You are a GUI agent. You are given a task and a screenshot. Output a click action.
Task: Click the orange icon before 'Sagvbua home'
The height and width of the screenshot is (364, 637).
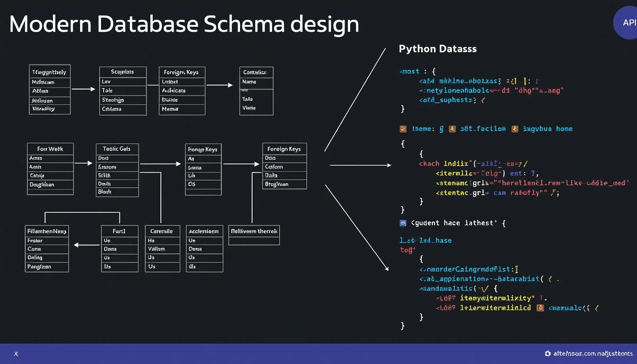(514, 128)
